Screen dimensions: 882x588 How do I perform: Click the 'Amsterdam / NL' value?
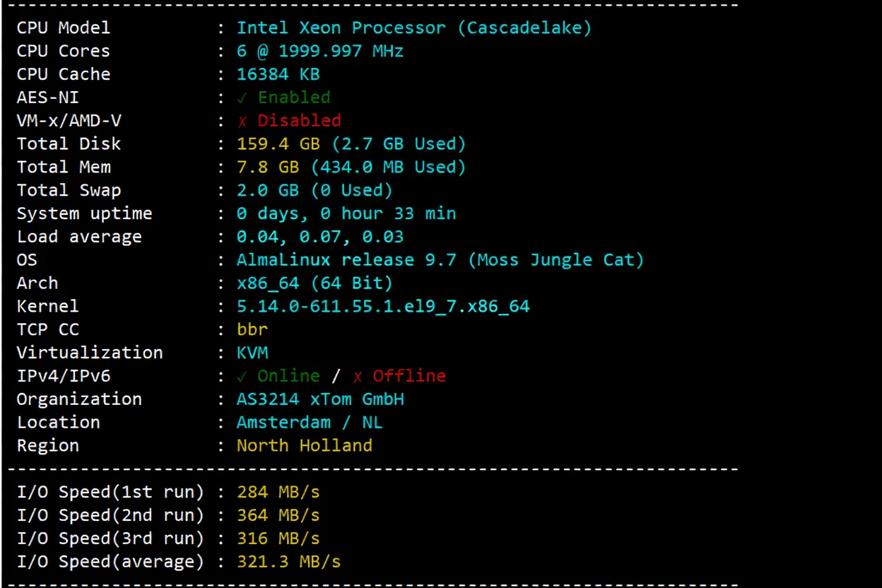310,423
